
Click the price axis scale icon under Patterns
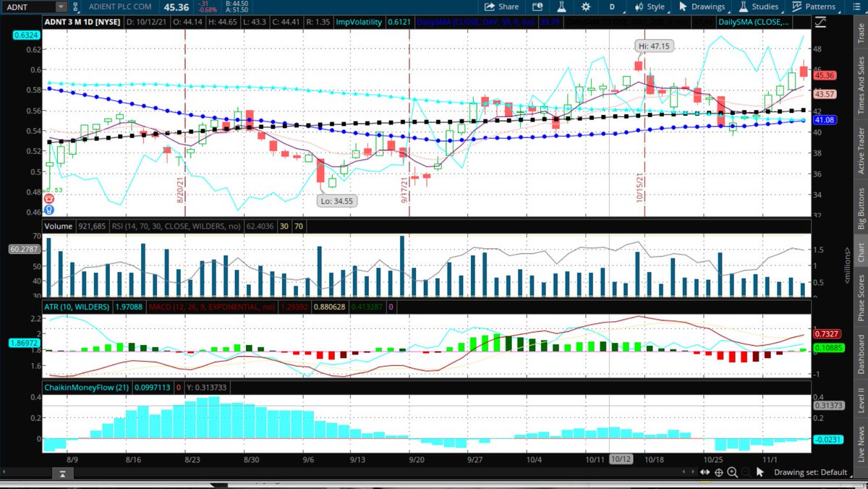coord(820,22)
